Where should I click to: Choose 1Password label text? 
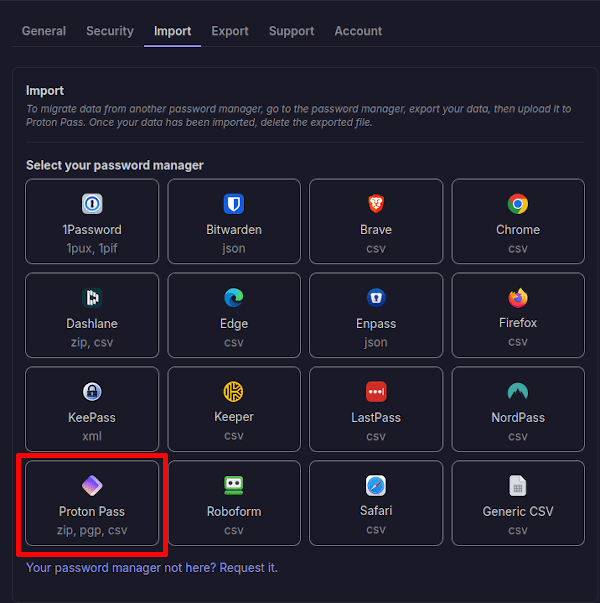coord(92,230)
